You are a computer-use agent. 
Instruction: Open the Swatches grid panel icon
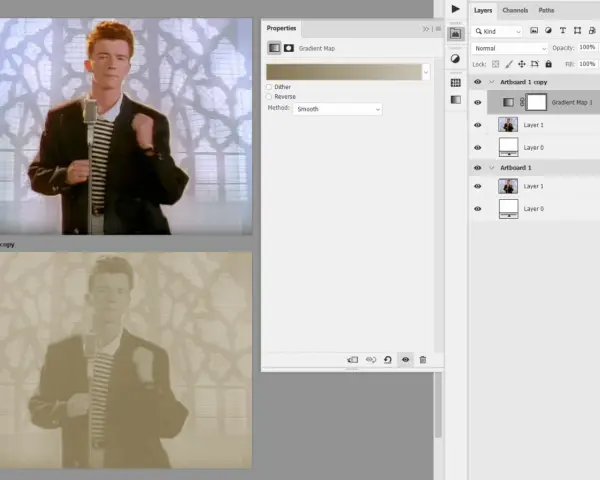click(455, 83)
